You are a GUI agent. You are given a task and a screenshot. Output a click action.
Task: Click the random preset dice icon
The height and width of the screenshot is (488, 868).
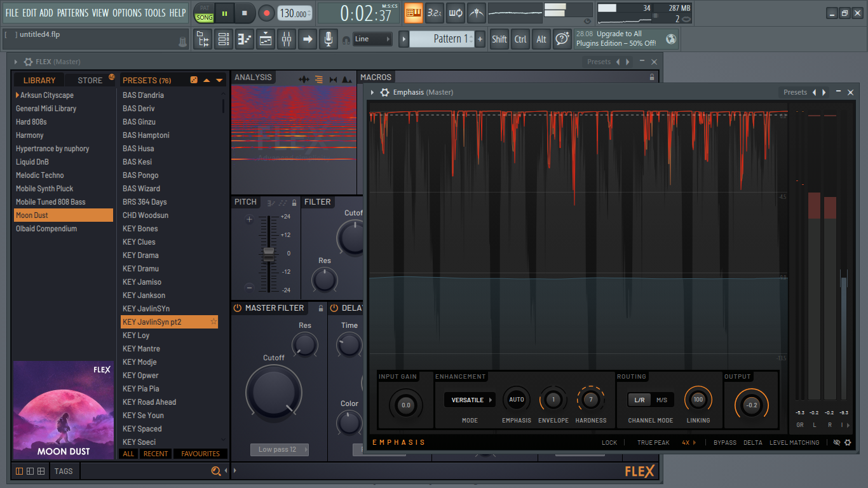(x=194, y=80)
